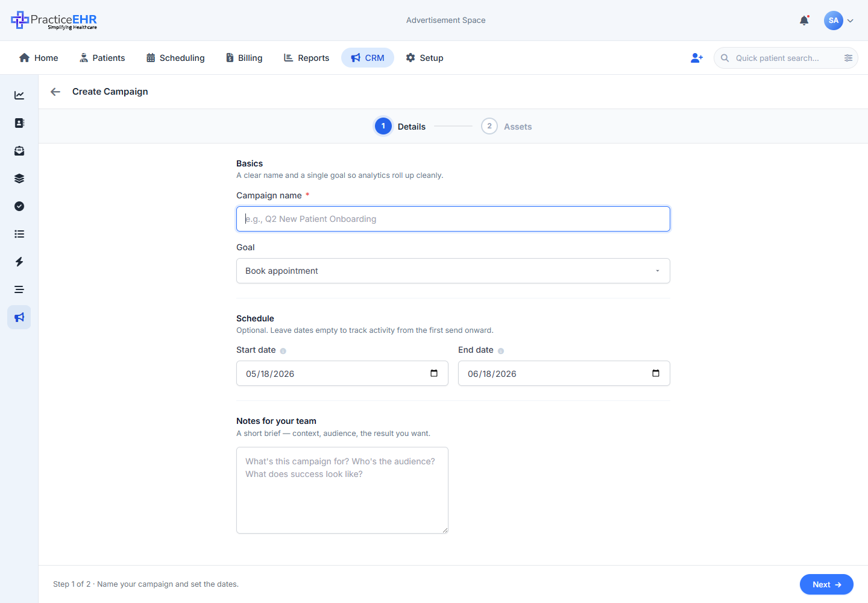Screen dimensions: 868x603
Task: Click the notes textarea resize handle
Action: click(445, 530)
